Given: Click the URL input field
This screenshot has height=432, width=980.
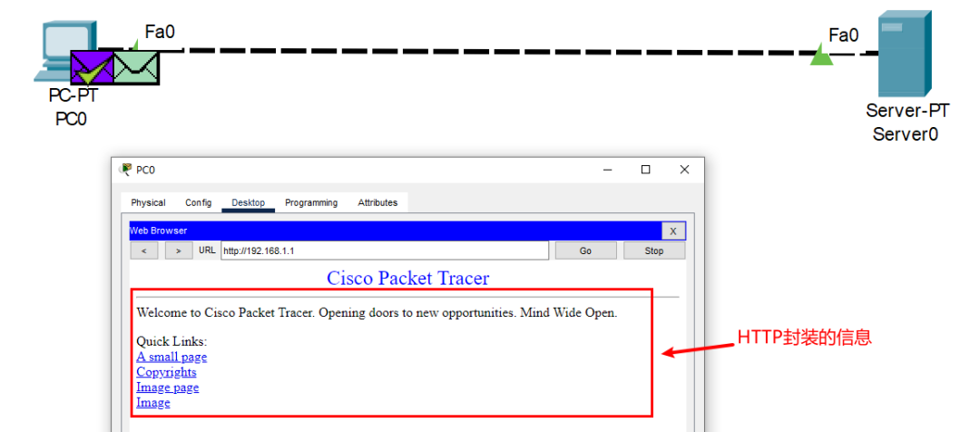Looking at the screenshot, I should click(x=385, y=250).
